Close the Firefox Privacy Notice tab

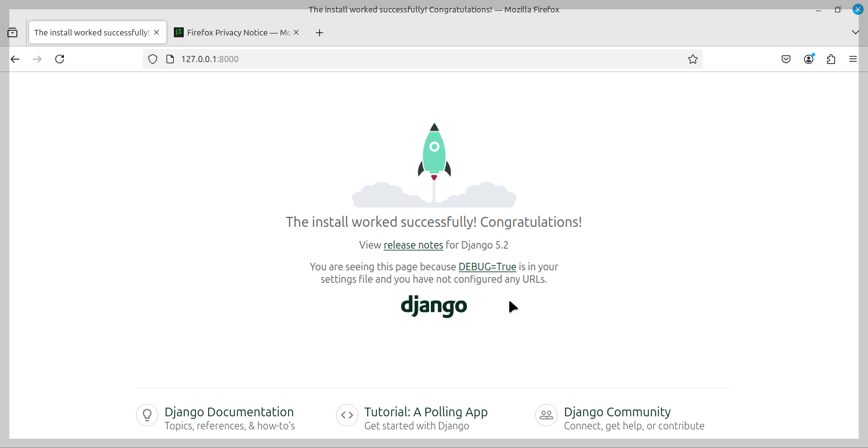tap(296, 32)
